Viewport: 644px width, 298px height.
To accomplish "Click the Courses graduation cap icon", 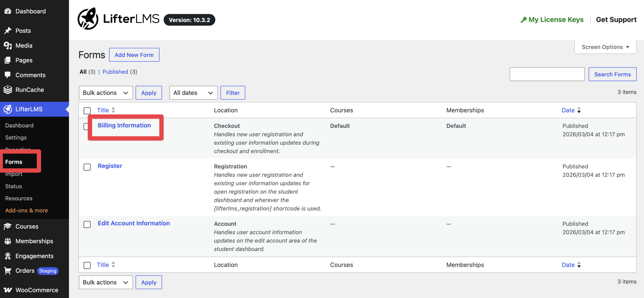I will click(8, 226).
